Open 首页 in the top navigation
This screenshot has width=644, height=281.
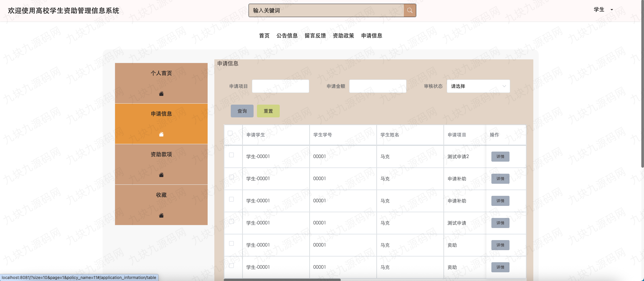(264, 36)
